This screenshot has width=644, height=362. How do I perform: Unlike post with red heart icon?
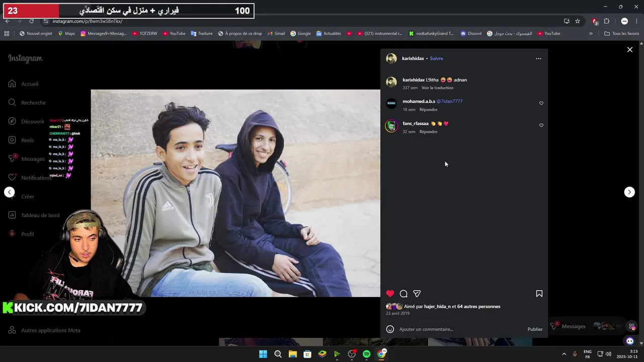(x=390, y=294)
